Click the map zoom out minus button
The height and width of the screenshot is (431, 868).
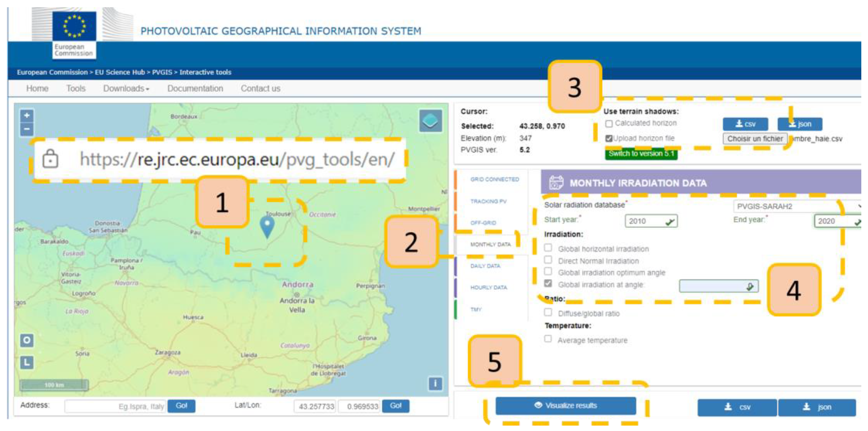coord(27,129)
